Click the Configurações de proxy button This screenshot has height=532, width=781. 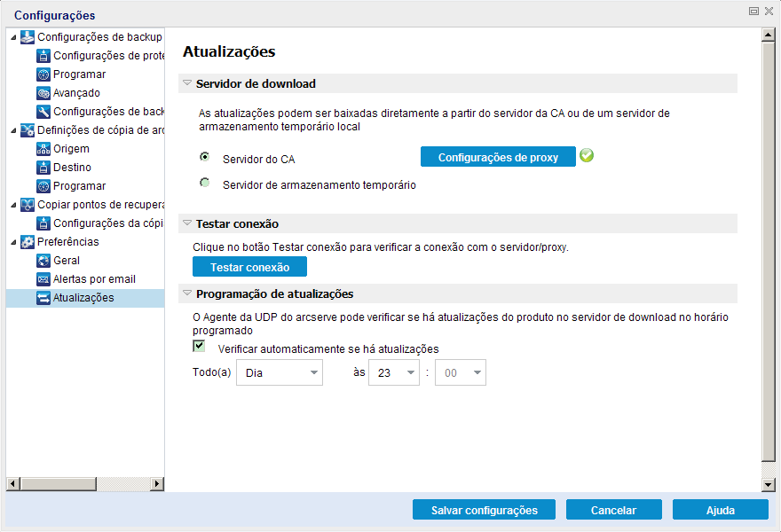coord(498,157)
